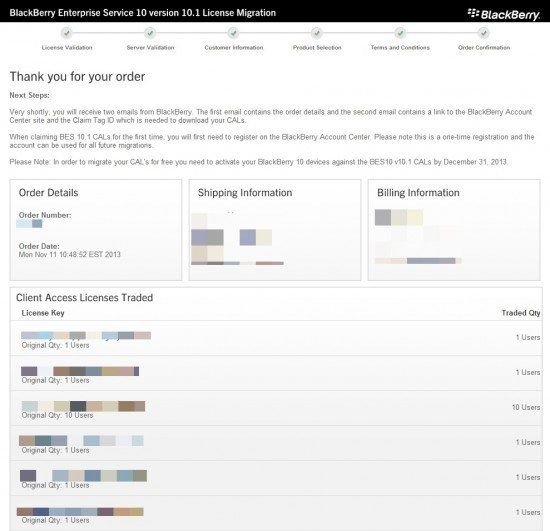Click the 'License Key' column header

click(43, 313)
